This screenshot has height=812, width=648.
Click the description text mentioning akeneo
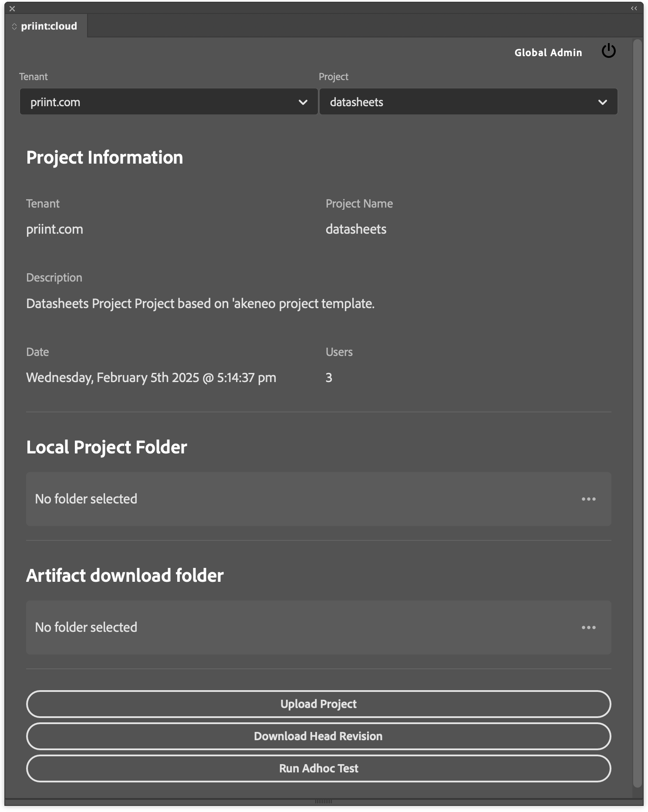click(x=200, y=303)
